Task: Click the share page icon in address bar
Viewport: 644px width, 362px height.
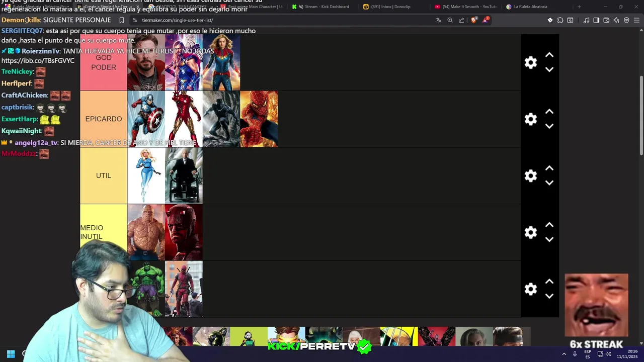Action: click(461, 20)
